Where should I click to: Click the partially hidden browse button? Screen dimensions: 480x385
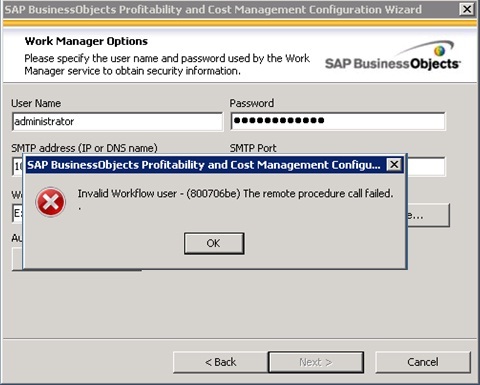click(x=429, y=215)
